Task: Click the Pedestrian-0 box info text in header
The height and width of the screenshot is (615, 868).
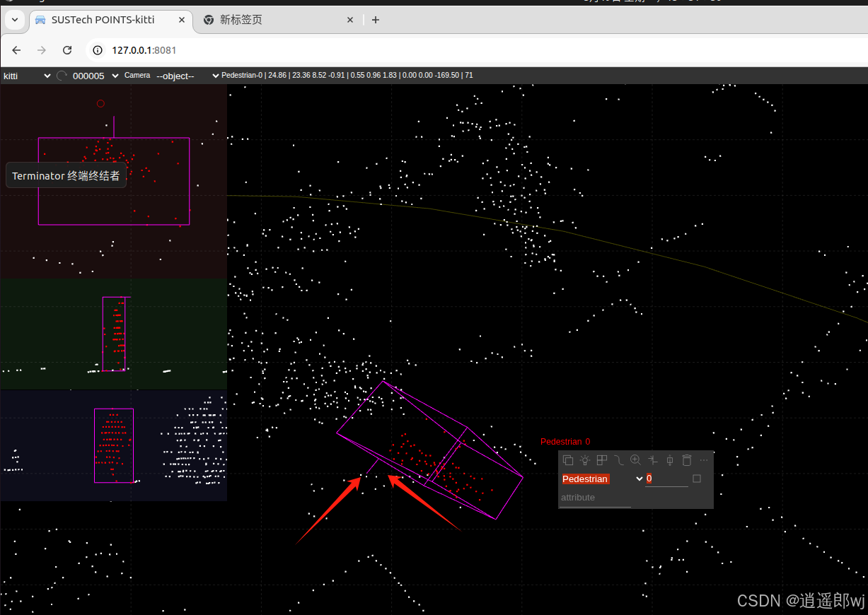Action: point(347,75)
